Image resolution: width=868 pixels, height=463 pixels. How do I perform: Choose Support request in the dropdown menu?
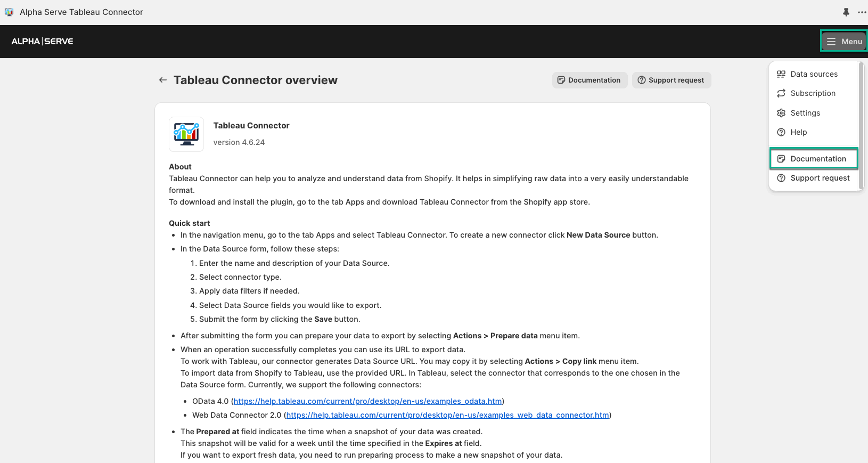coord(813,178)
